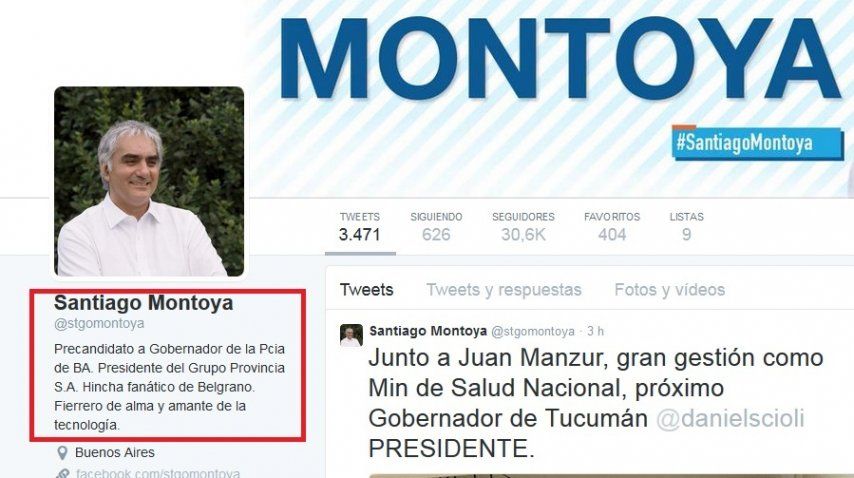The height and width of the screenshot is (478, 854).
Task: Select the Tweets 3.471 counter
Action: (359, 226)
